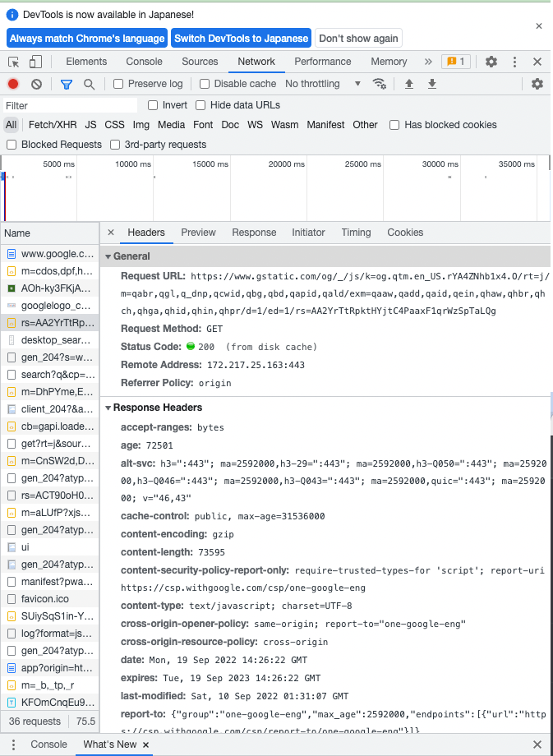553x756 pixels.
Task: Toggle the filter funnel icon
Action: pyautogui.click(x=66, y=85)
